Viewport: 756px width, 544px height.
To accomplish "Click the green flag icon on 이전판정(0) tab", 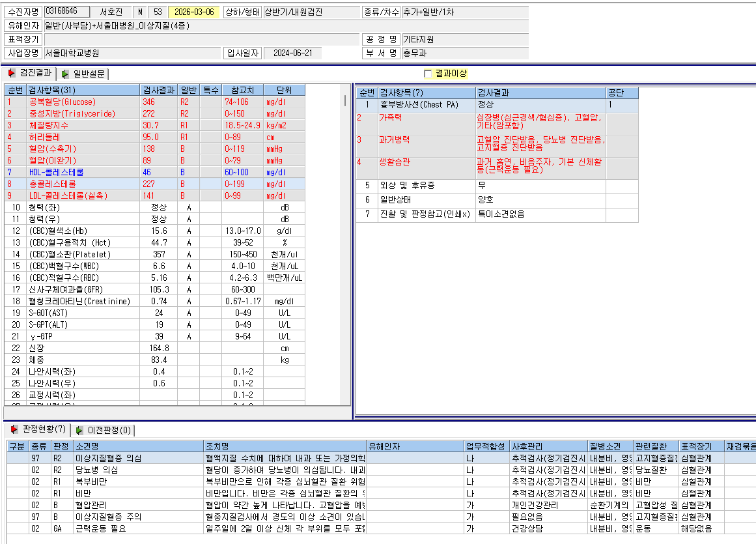I will pos(79,430).
